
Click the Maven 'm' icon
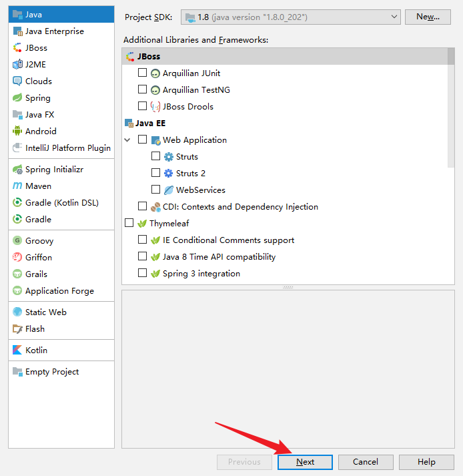(17, 186)
